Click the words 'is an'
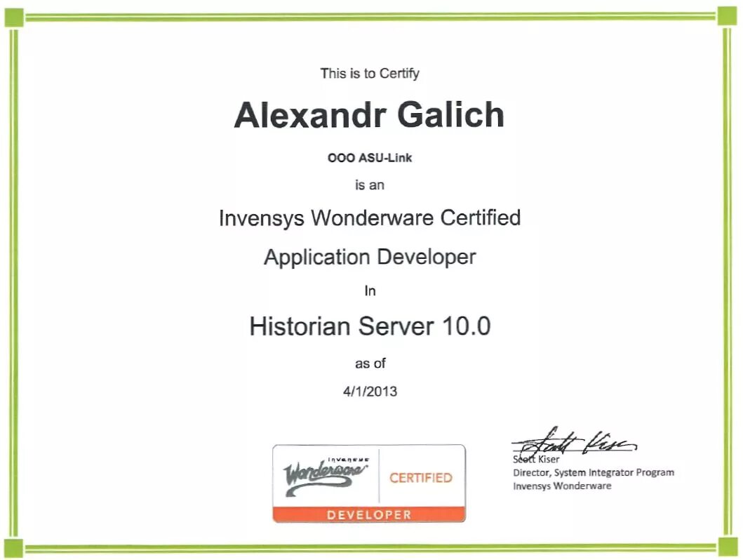 [x=370, y=185]
